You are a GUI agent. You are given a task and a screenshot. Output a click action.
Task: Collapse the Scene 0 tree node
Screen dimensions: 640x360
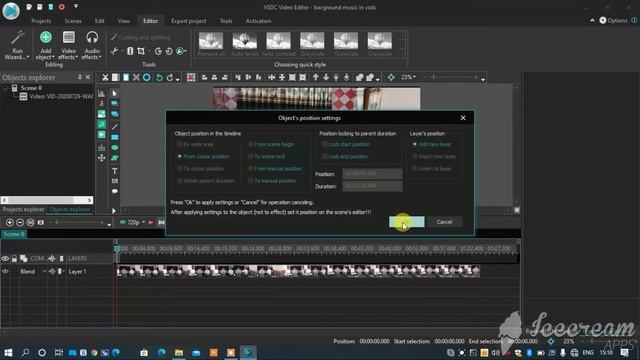[x=5, y=88]
